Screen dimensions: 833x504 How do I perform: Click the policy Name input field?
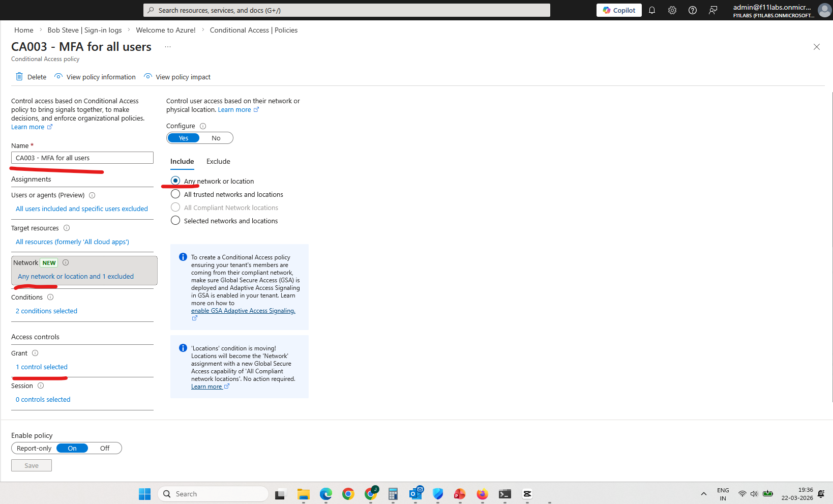point(82,158)
